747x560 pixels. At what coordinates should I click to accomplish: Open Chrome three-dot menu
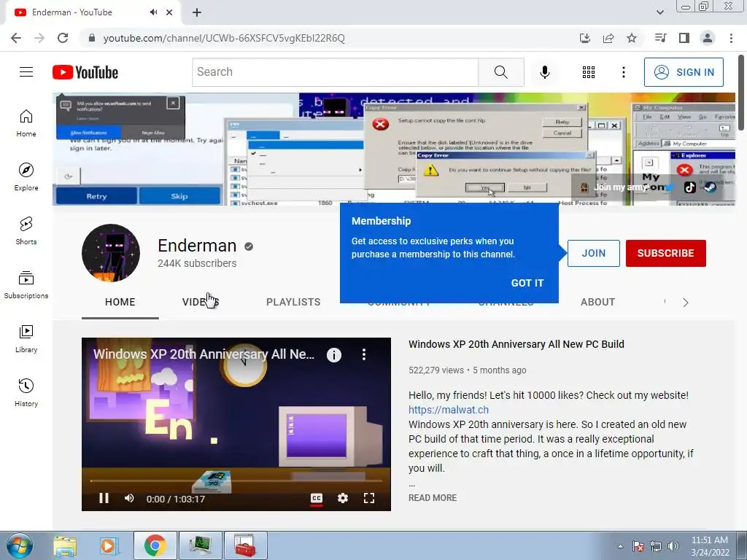(x=731, y=38)
